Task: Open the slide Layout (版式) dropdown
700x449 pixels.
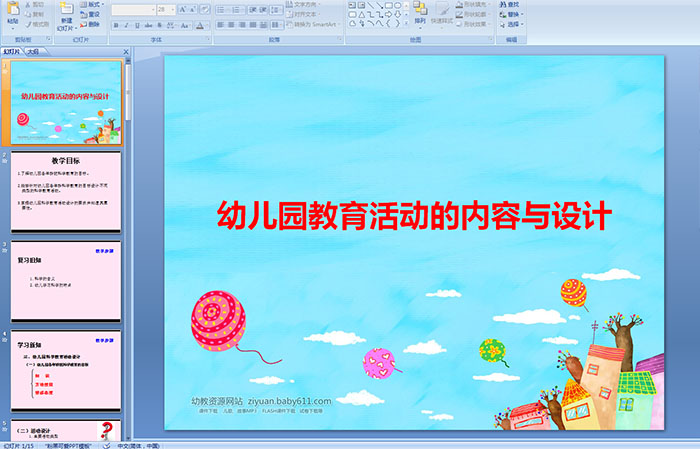Action: pyautogui.click(x=92, y=4)
